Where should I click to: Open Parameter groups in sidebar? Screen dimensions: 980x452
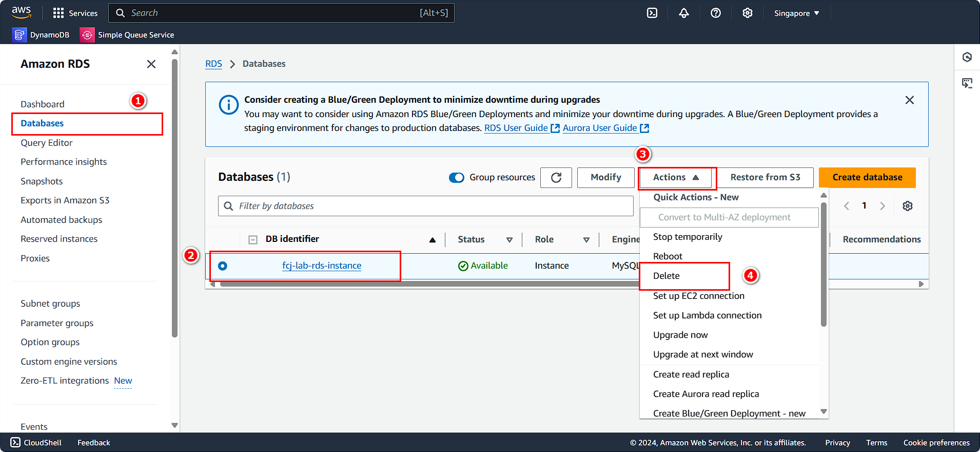click(57, 323)
